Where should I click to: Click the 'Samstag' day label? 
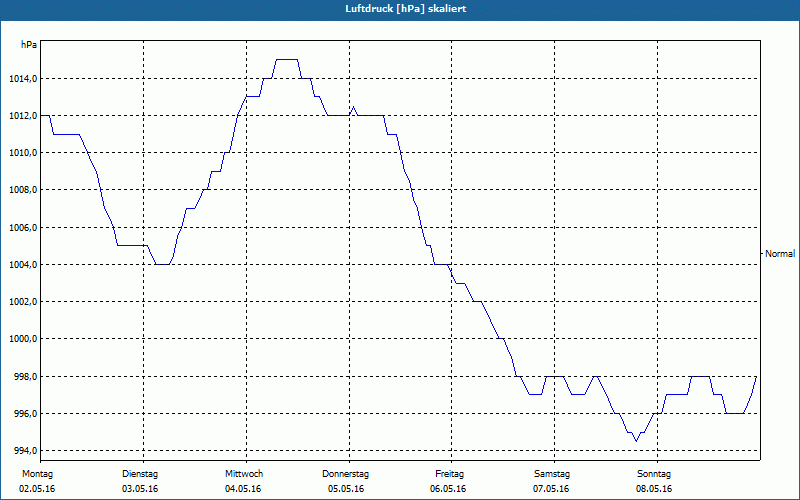pyautogui.click(x=552, y=474)
